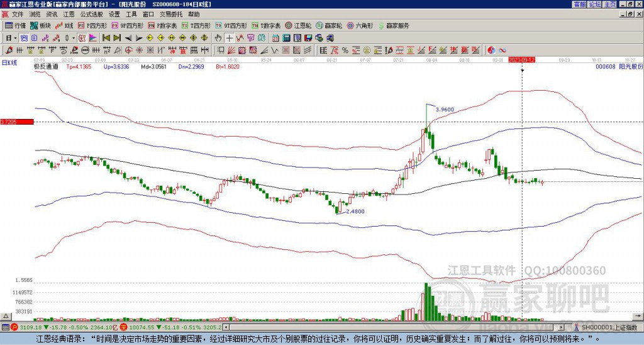The image size is (644, 345).
Task: Open the 赢家轮 tool
Action: (329, 25)
